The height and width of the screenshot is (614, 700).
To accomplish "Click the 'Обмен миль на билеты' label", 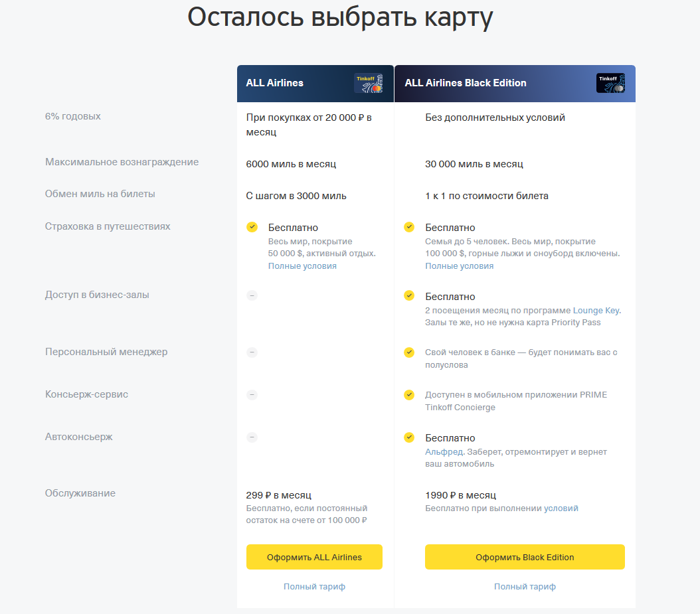I will pyautogui.click(x=100, y=194).
